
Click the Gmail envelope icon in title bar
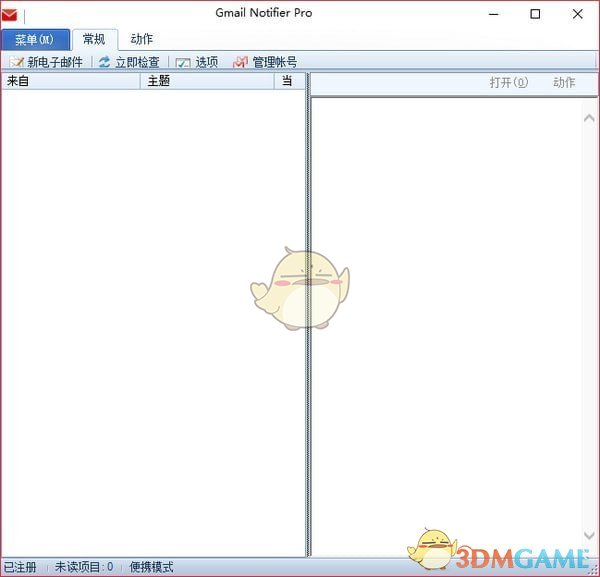pos(10,14)
